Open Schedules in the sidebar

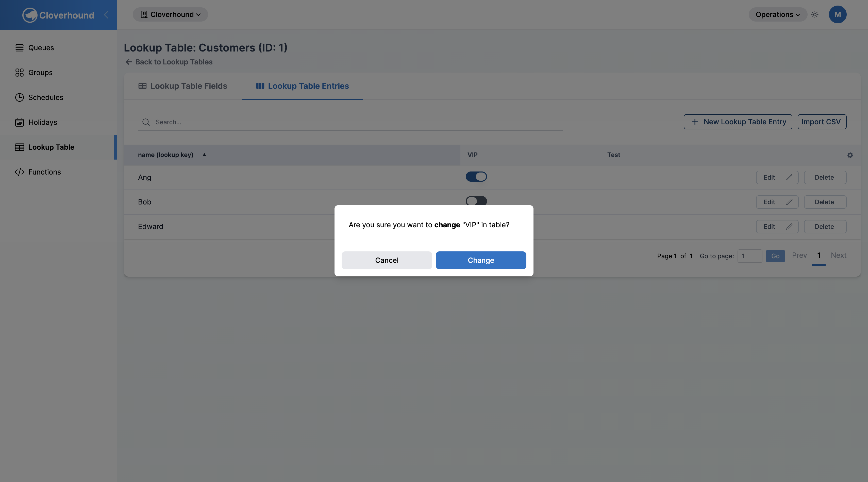click(58, 97)
